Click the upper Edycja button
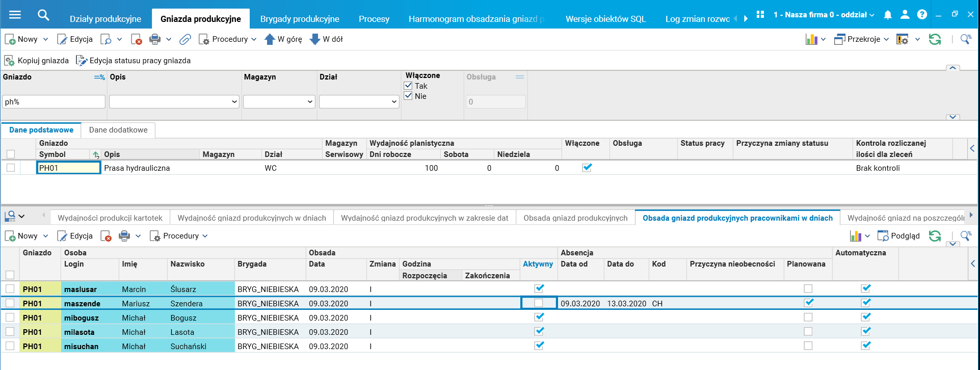 (x=75, y=39)
